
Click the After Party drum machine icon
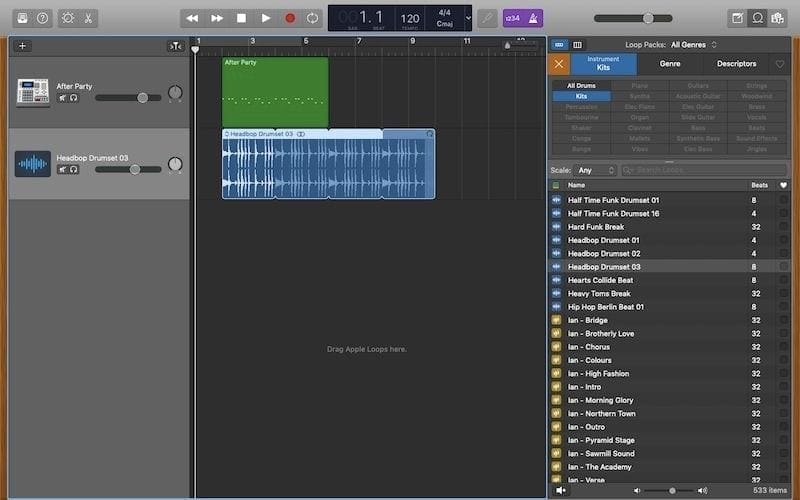[33, 92]
